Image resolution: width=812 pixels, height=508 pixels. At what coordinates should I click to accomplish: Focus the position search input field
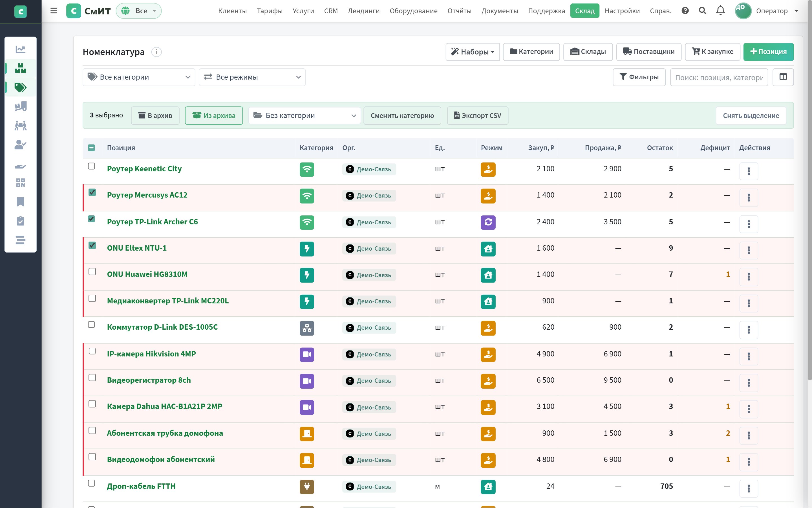(719, 77)
